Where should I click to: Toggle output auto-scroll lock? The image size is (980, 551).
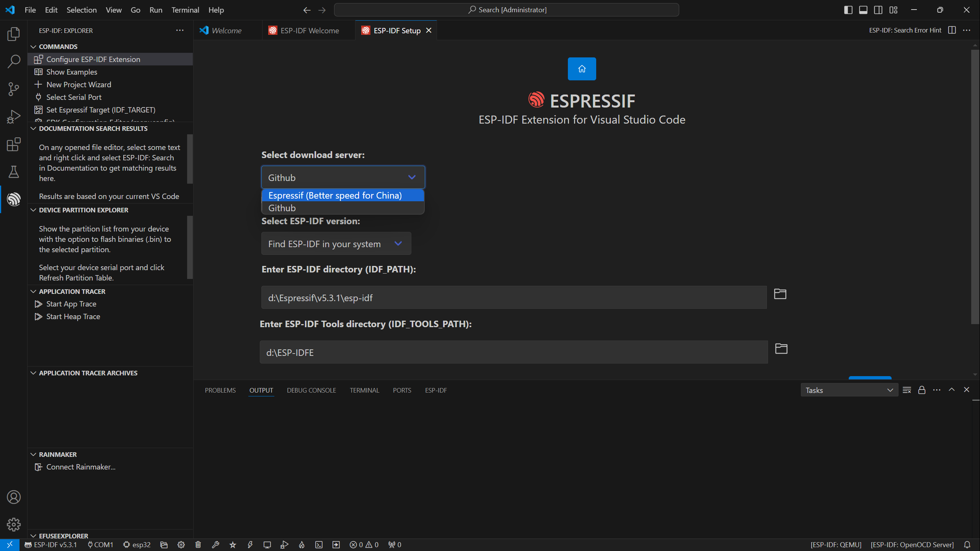[922, 390]
